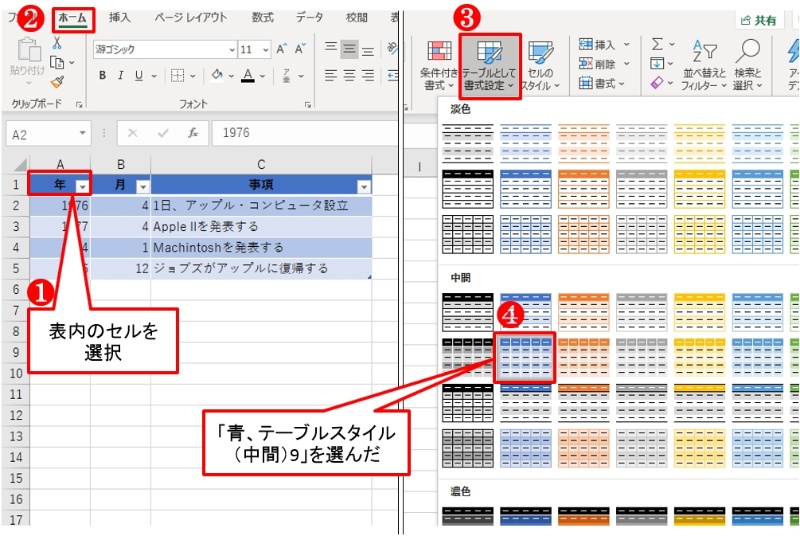Open テーブルとして書式設定 table format gallery
This screenshot has height=536, width=800.
click(x=490, y=66)
